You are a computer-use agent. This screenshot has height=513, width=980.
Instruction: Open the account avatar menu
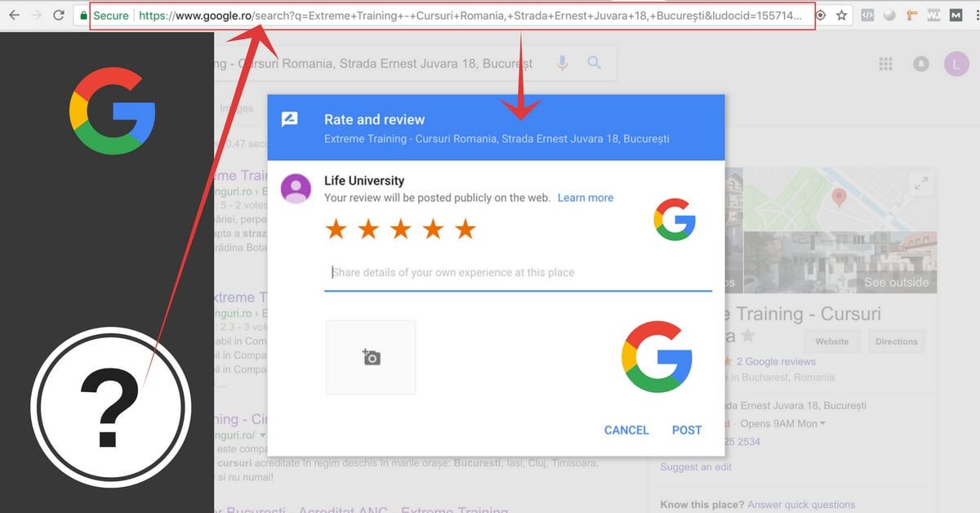(x=955, y=63)
